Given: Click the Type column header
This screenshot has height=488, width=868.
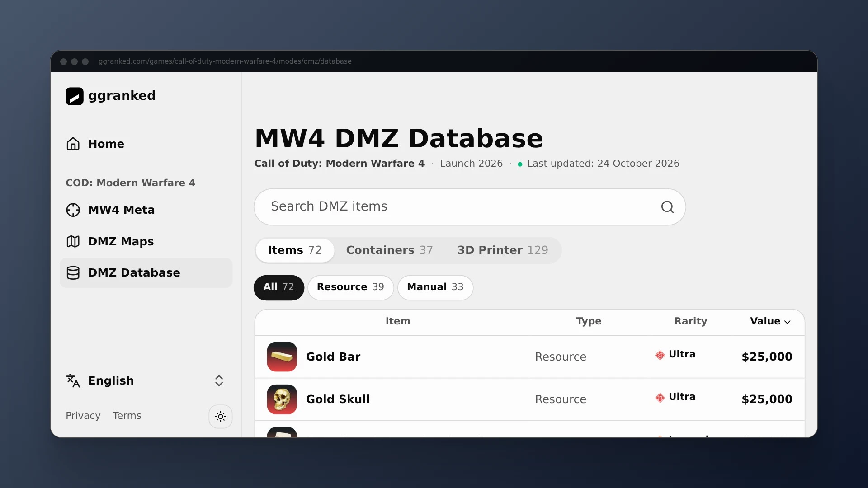Looking at the screenshot, I should [589, 321].
